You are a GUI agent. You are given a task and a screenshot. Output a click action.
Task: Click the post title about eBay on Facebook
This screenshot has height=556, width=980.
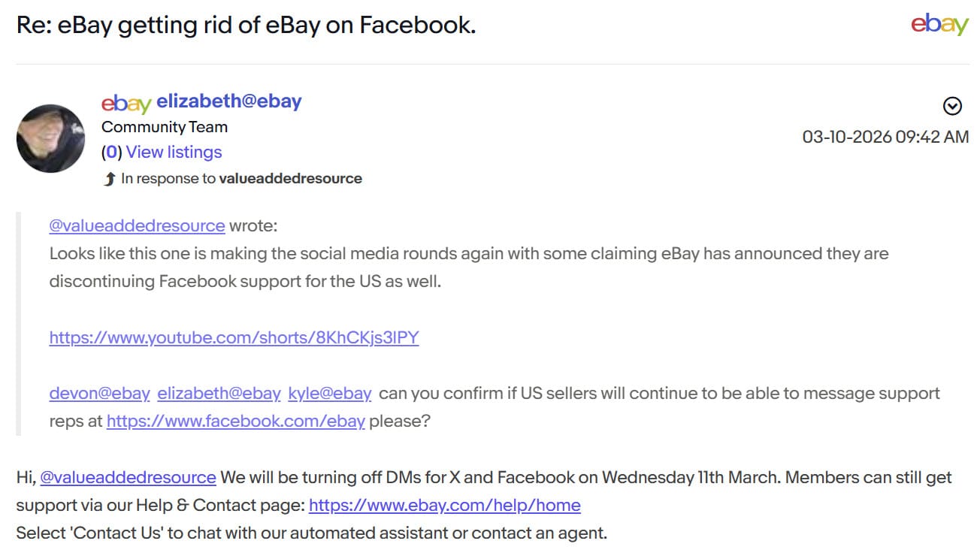(x=246, y=25)
